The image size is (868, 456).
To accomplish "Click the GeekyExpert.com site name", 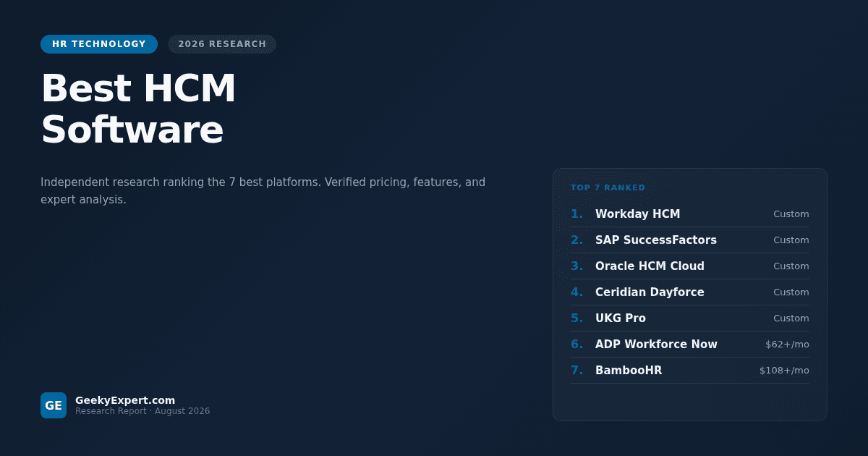I will coord(125,400).
